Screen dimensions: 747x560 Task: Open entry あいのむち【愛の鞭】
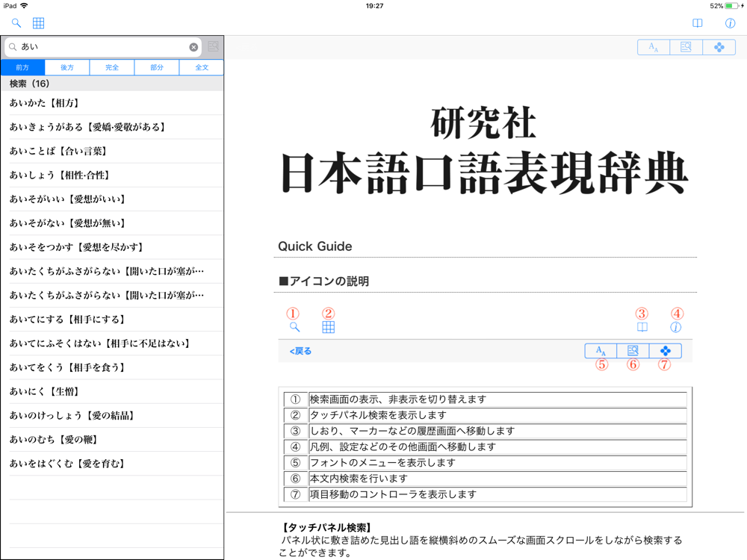click(x=112, y=440)
